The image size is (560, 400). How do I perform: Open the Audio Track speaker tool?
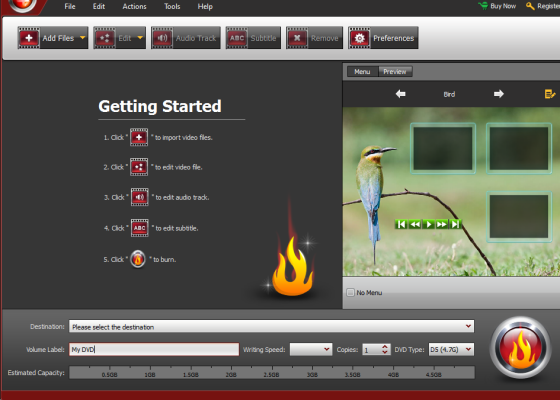[162, 38]
